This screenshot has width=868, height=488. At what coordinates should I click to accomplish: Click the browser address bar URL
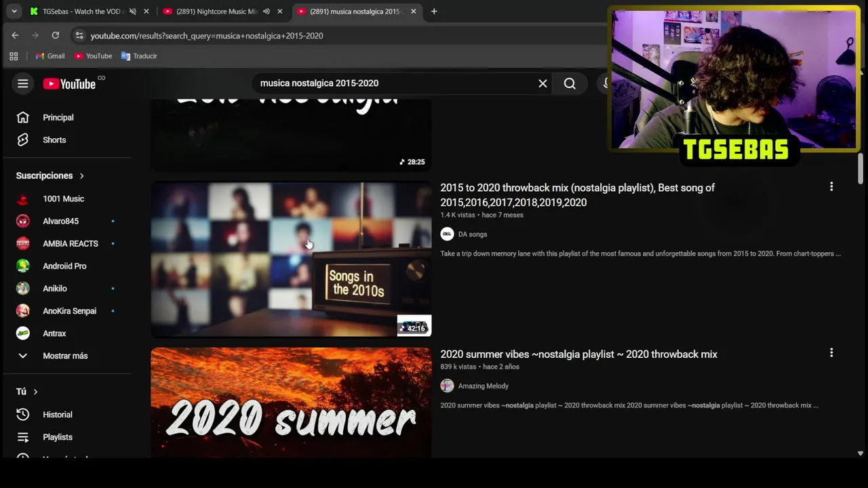click(207, 36)
